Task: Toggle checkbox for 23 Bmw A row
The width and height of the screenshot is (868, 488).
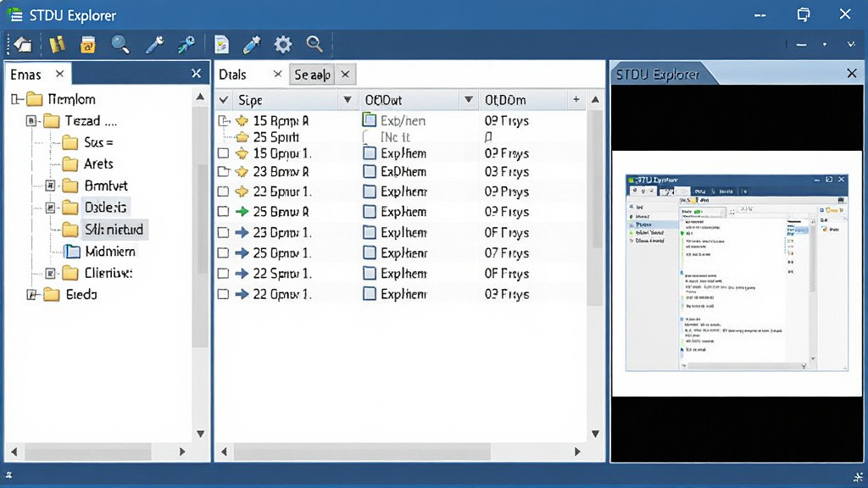Action: pyautogui.click(x=223, y=171)
